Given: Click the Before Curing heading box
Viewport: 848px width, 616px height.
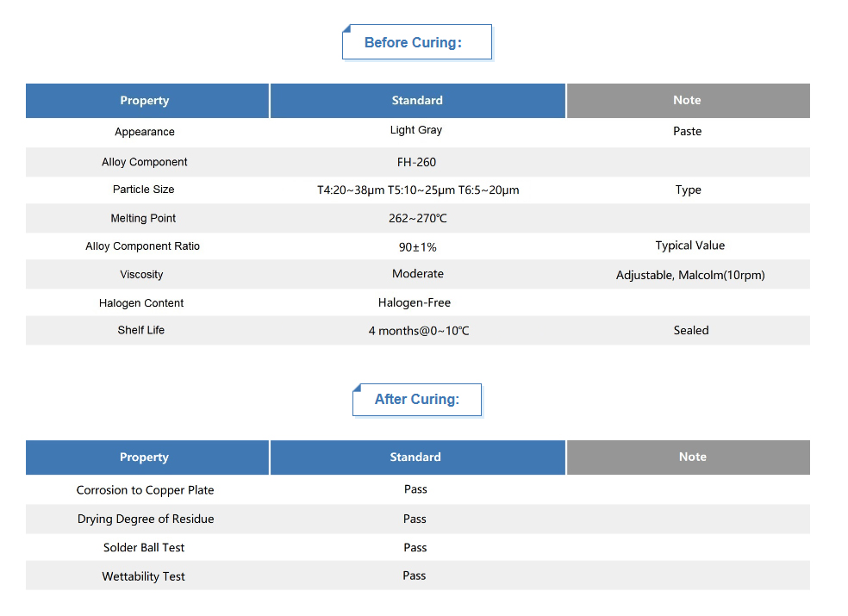Looking at the screenshot, I should [417, 42].
